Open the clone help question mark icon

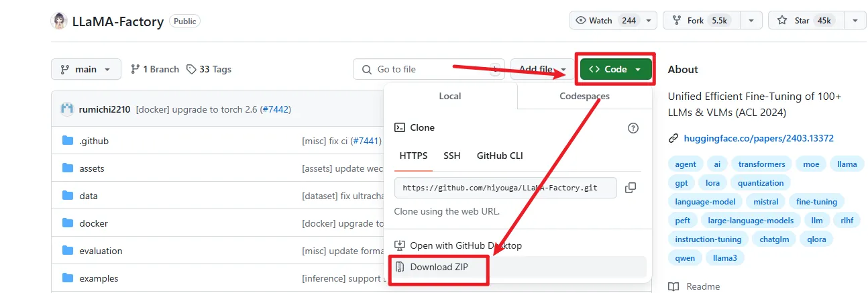tap(633, 127)
